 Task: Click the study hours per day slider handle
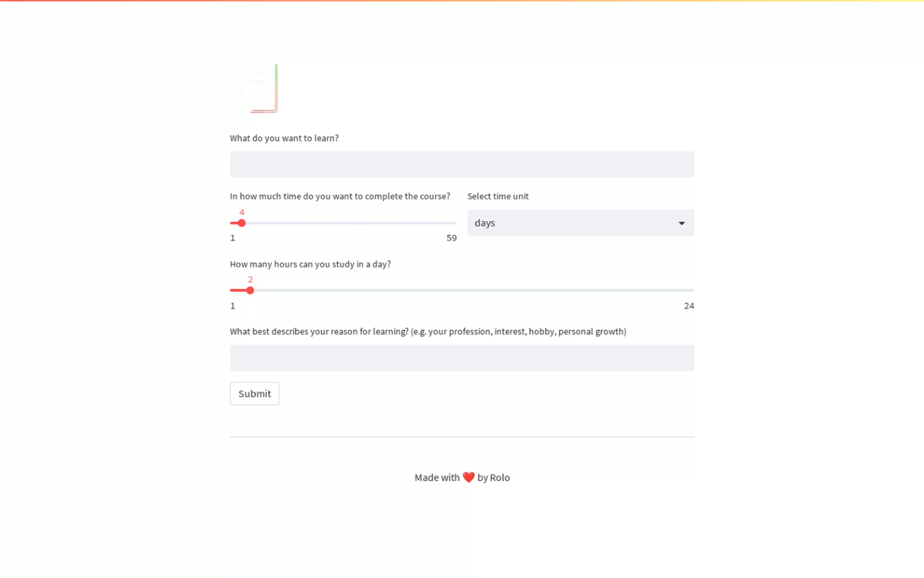250,290
